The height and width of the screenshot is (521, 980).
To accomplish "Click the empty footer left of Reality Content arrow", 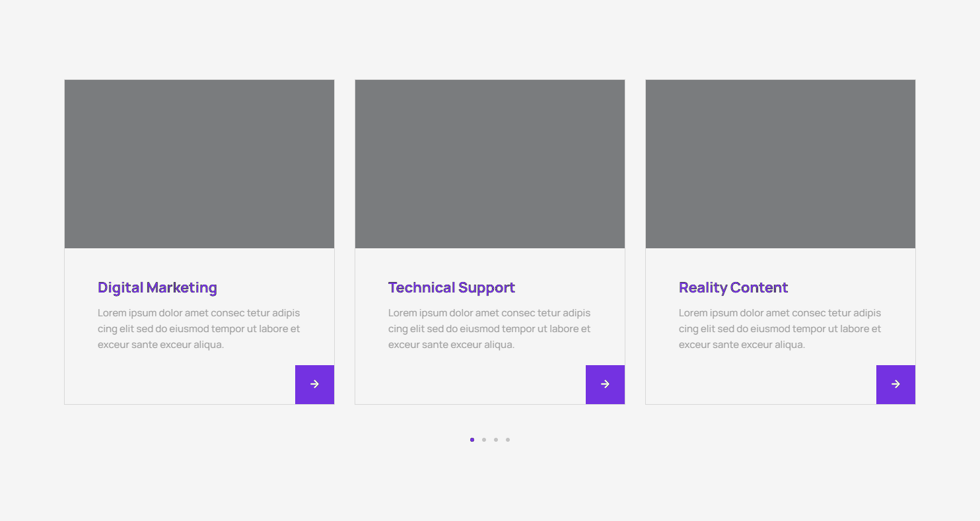I will (x=759, y=384).
